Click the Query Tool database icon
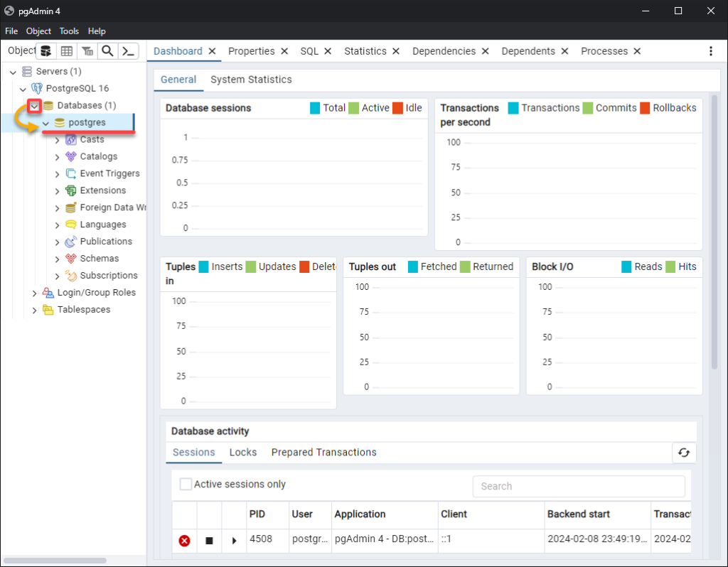Screen dimensions: 728x567 [x=45, y=51]
